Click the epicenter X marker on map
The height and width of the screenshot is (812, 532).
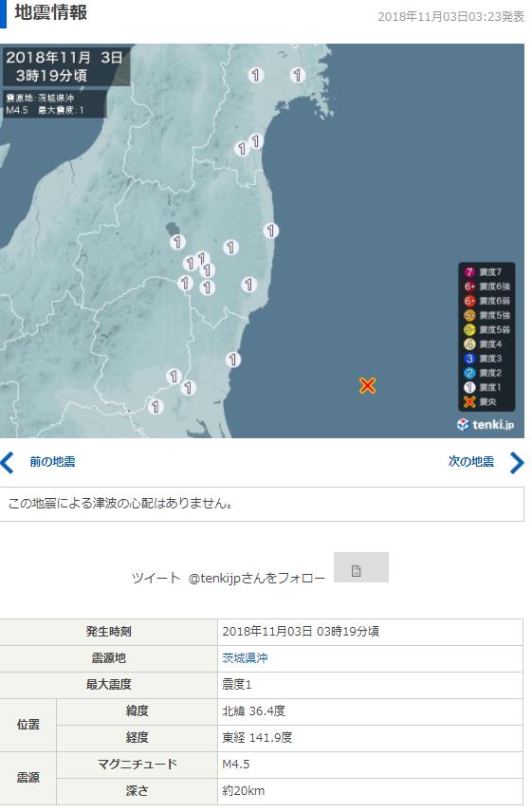point(367,385)
